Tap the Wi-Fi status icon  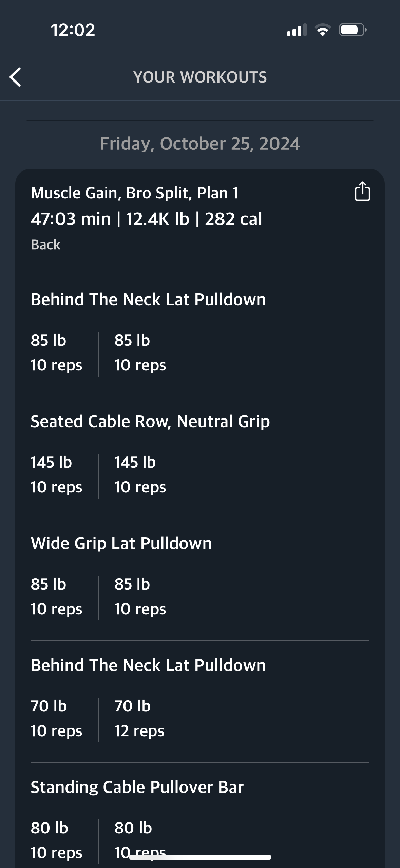coord(323,30)
